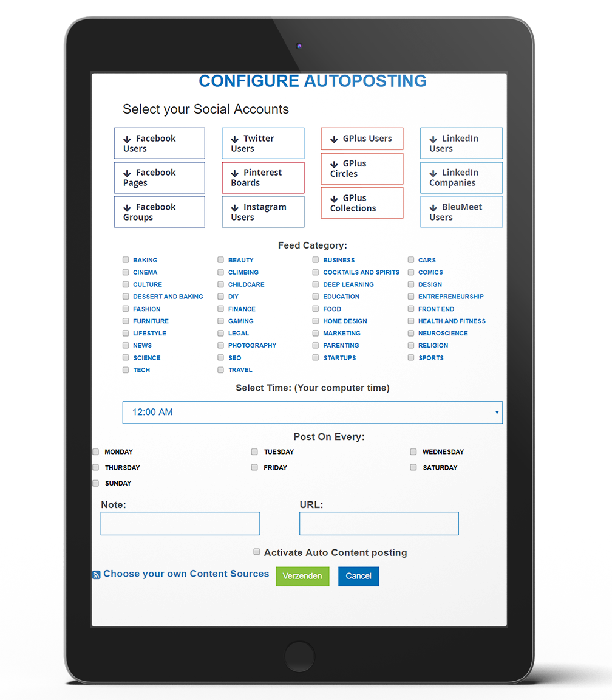Click the DESIGN category label
The width and height of the screenshot is (612, 700).
coord(430,284)
